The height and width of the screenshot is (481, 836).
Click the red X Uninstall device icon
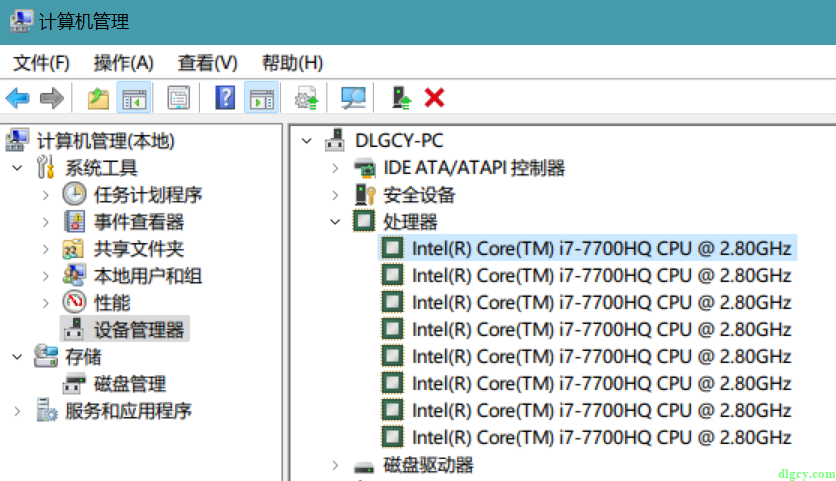pyautogui.click(x=435, y=98)
